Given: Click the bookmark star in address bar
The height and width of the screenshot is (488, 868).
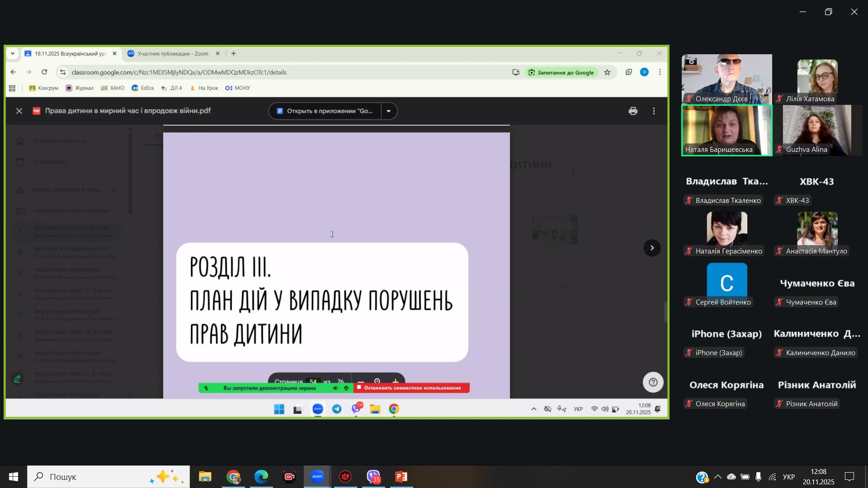Looking at the screenshot, I should pos(607,72).
